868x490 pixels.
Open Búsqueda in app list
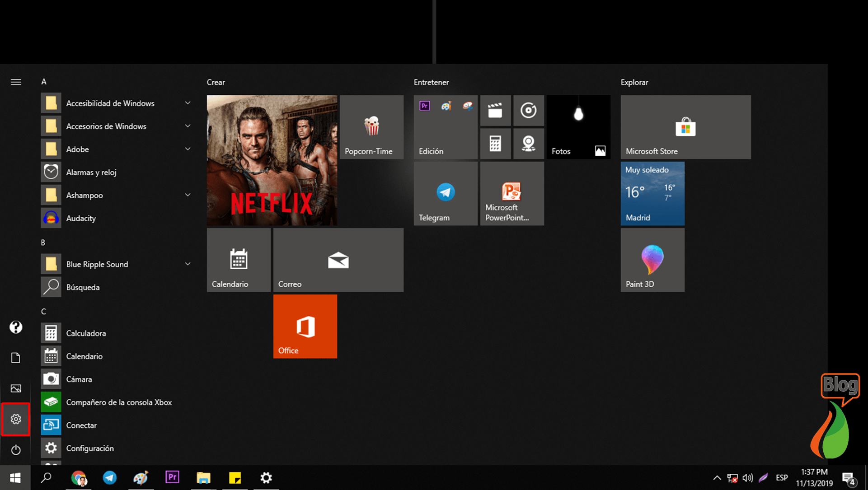pyautogui.click(x=117, y=287)
